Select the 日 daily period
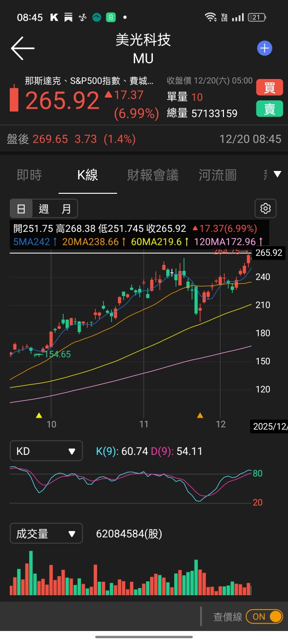 tap(21, 209)
